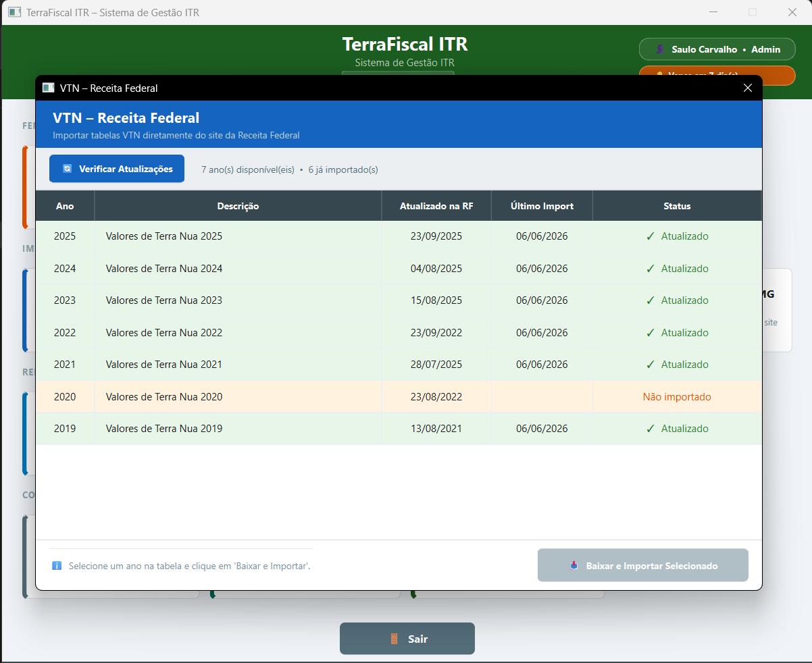Sort by the Status column header

(x=677, y=206)
